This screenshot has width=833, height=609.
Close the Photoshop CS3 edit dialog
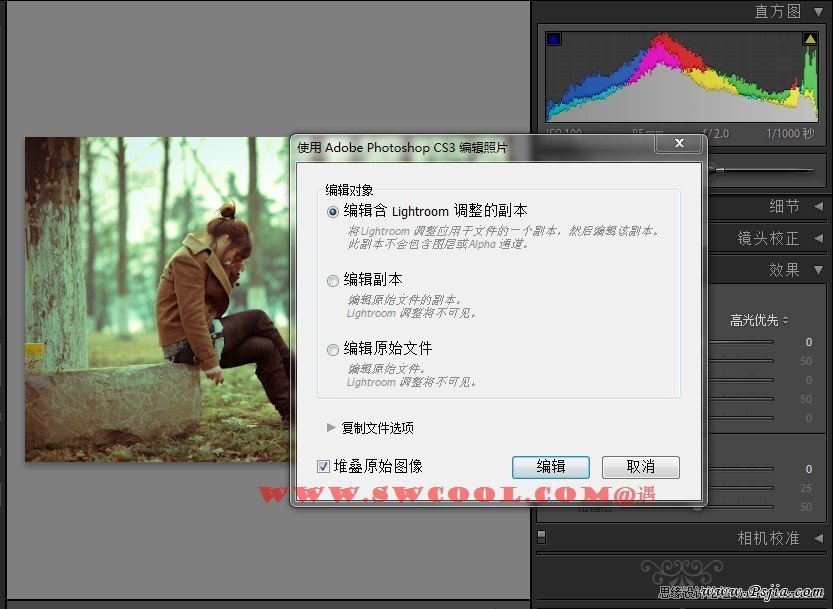679,143
